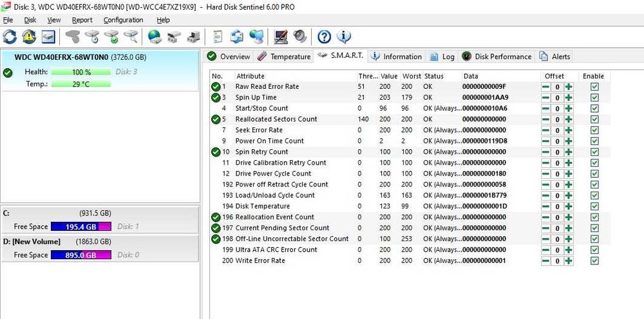Switch to the Overview tab
Image resolution: width=644 pixels, height=319 pixels.
[x=229, y=57]
